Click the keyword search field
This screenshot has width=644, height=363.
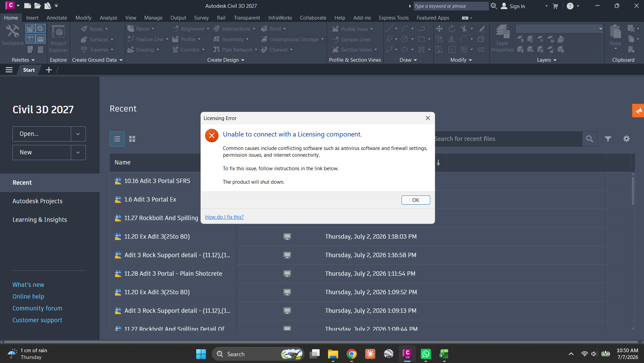(451, 6)
